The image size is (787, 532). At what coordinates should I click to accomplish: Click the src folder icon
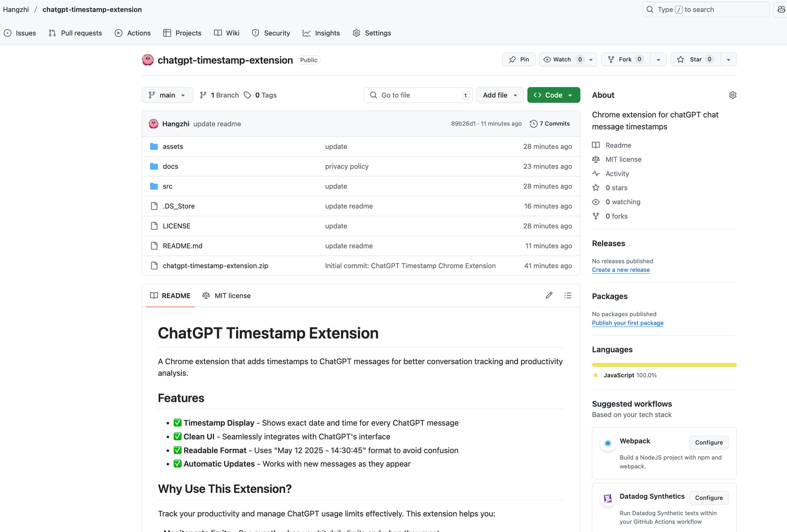[x=154, y=186]
